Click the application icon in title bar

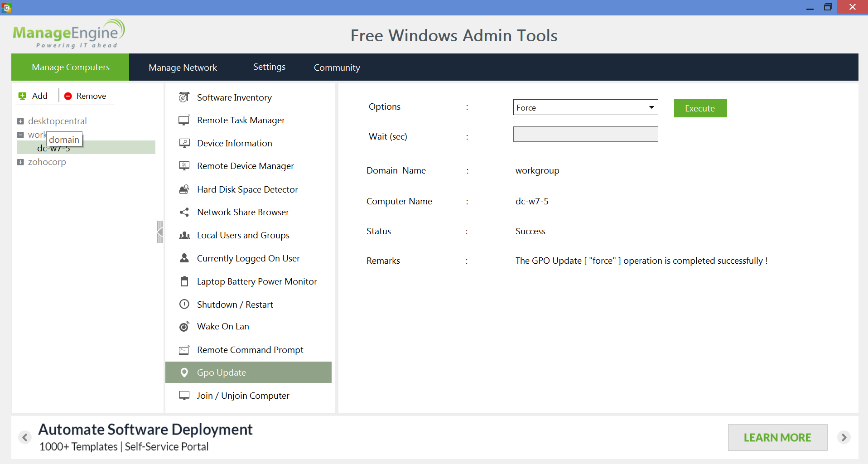(6, 7)
